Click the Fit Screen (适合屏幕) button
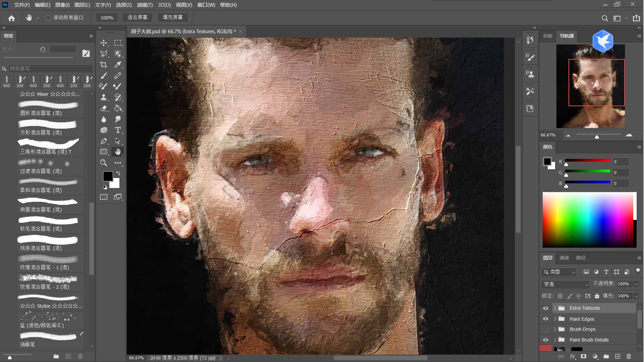Image resolution: width=644 pixels, height=362 pixels. (x=138, y=17)
